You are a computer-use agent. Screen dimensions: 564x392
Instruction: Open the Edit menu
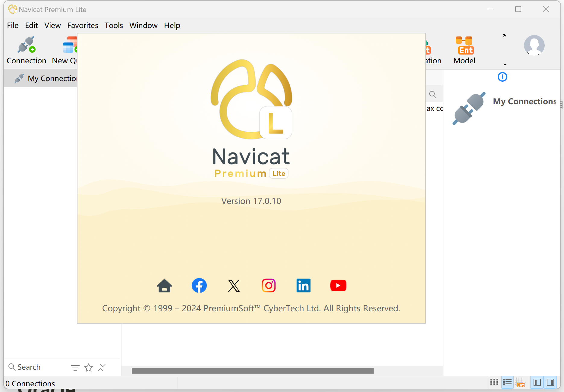(31, 25)
